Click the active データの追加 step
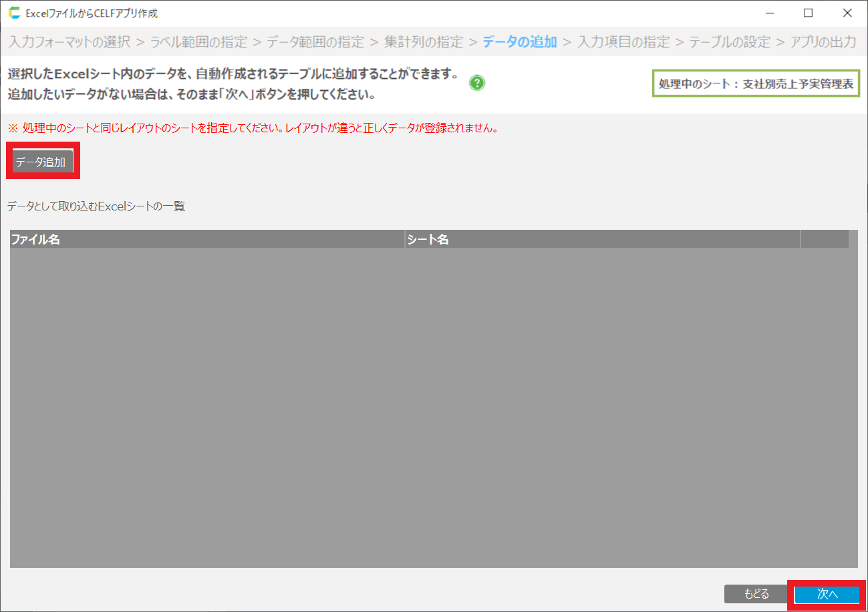Viewport: 868px width, 612px height. (x=519, y=42)
